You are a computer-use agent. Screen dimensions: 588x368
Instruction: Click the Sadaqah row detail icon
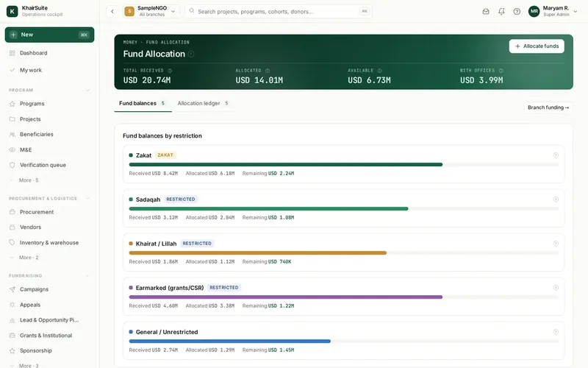click(556, 199)
